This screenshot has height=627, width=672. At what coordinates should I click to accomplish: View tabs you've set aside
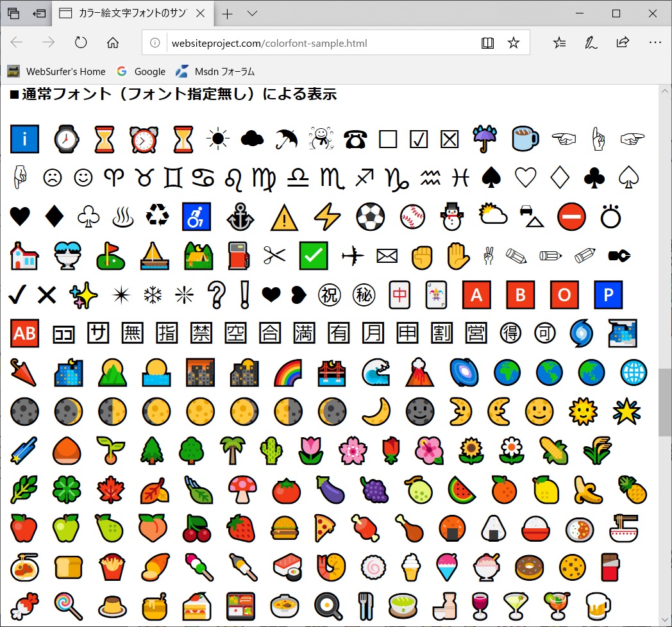[x=13, y=13]
